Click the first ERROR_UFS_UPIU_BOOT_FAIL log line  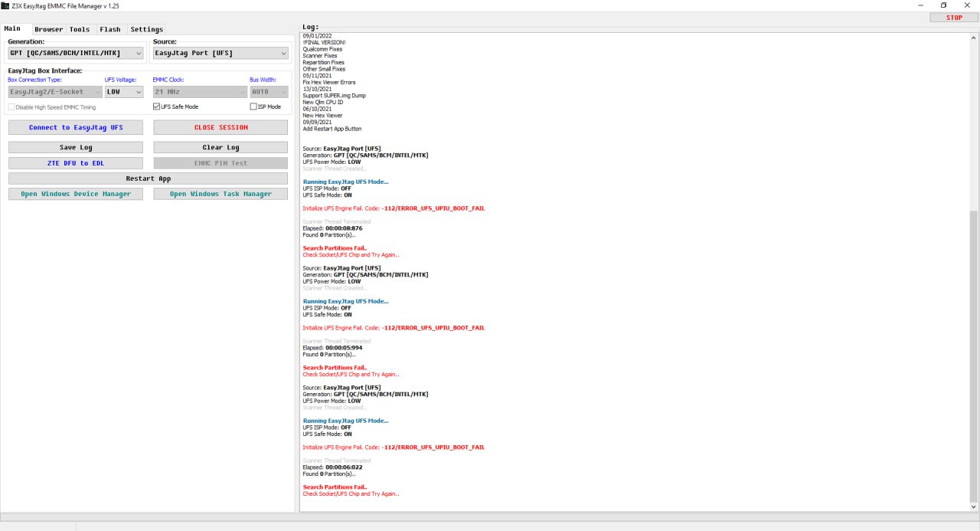(394, 208)
